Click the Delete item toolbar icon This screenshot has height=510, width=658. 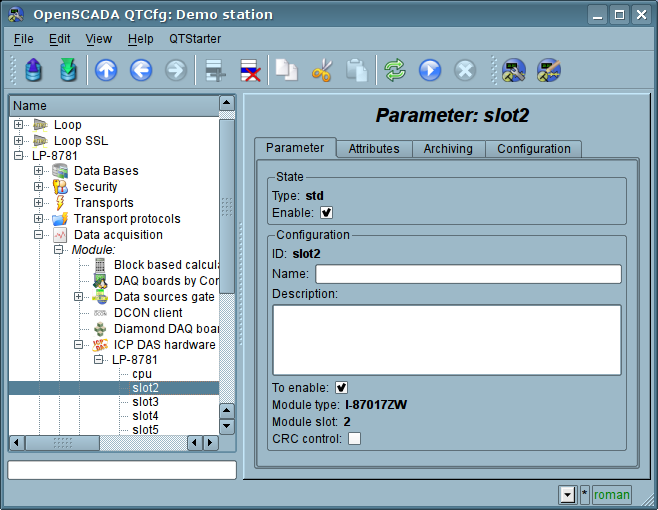(249, 70)
